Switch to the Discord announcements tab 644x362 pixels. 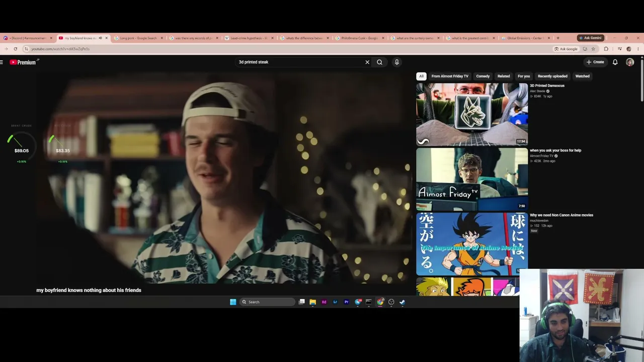pos(28,38)
